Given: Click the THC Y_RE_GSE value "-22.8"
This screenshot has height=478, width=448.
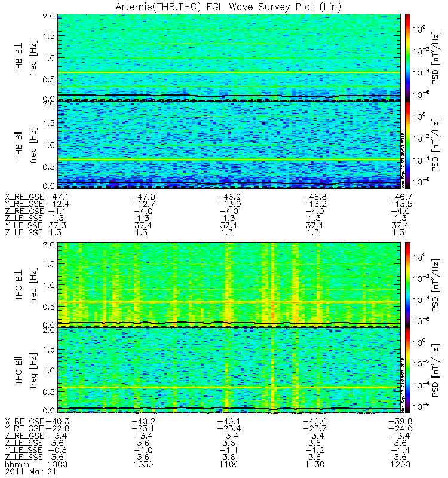Looking at the screenshot, I should coord(57,428).
